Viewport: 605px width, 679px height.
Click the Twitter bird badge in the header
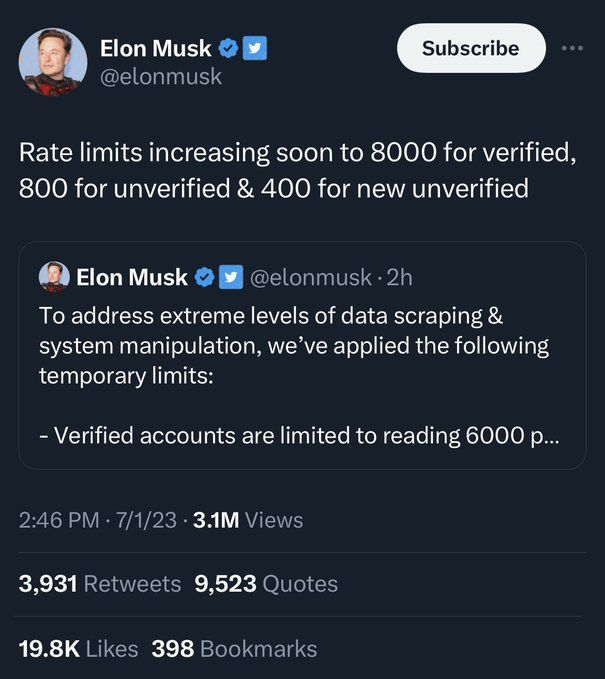pos(256,48)
